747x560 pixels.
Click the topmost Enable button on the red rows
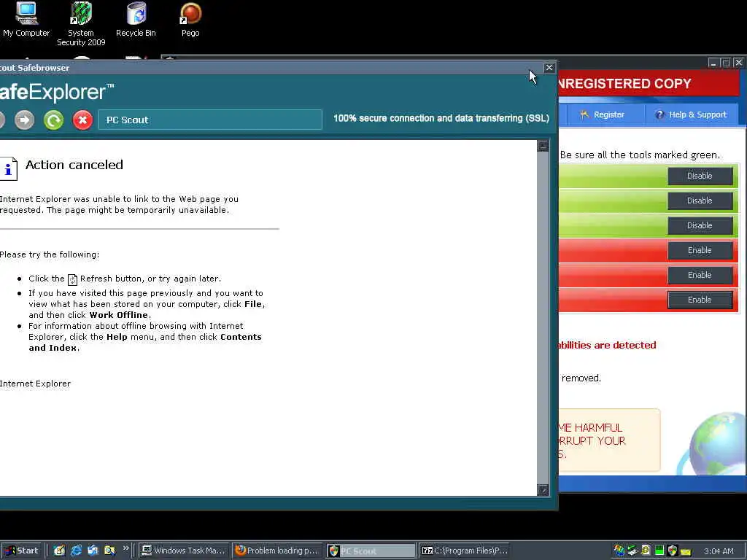(x=700, y=250)
